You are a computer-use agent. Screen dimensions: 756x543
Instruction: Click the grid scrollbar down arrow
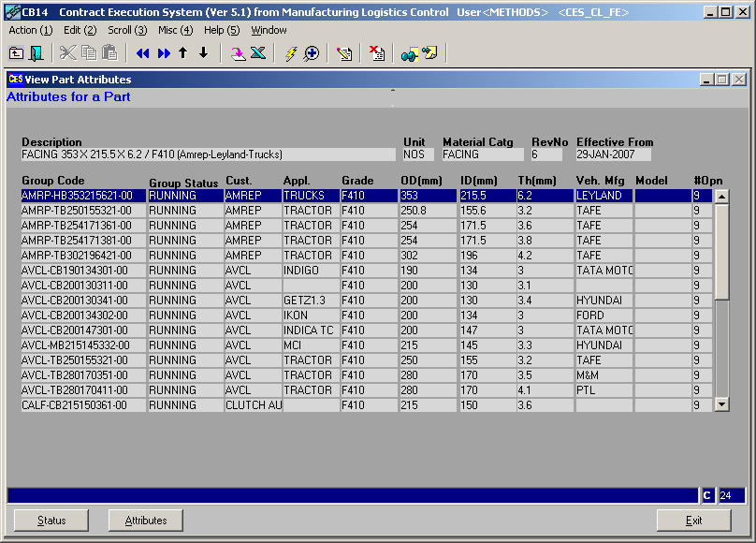point(721,404)
